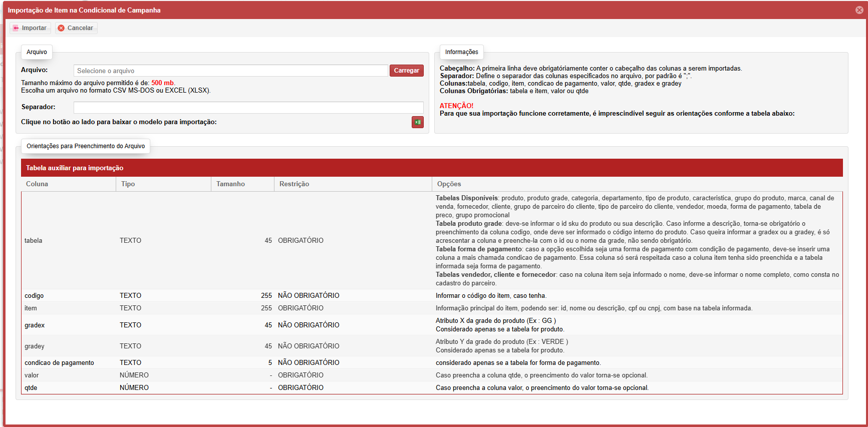Select the 'codigo' row in the table
Screen dimensions: 868x427
click(34, 296)
